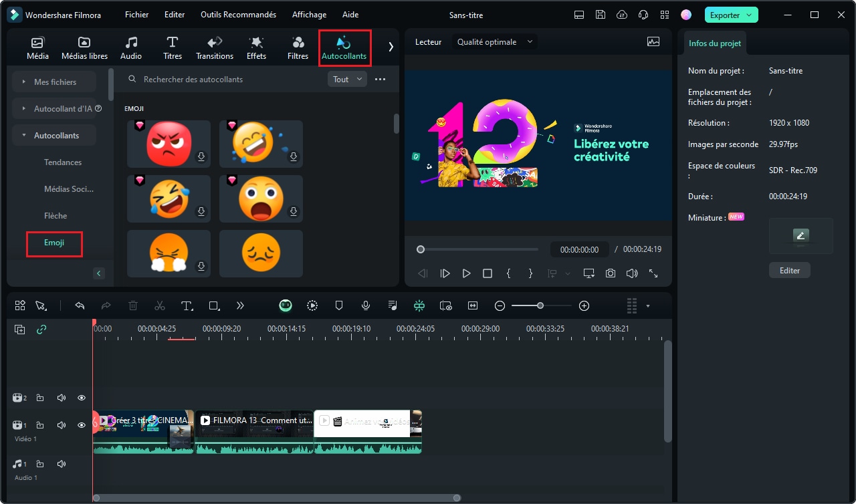This screenshot has width=856, height=504.
Task: Switch to the Titres tab
Action: [x=173, y=48]
